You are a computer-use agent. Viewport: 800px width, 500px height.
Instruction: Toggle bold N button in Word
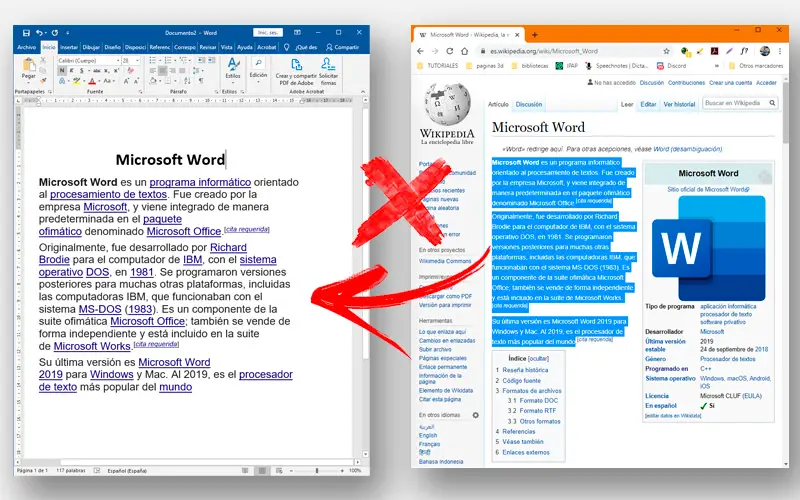[62, 70]
